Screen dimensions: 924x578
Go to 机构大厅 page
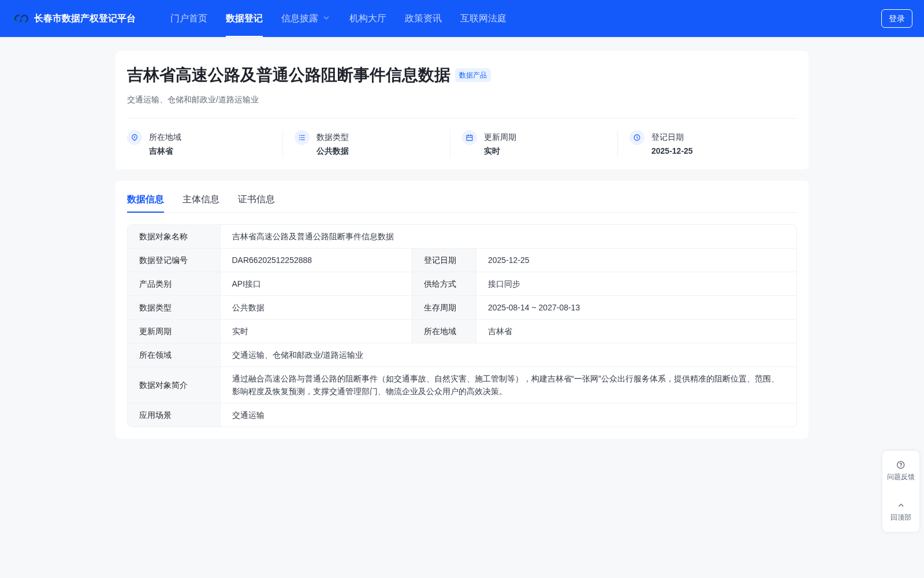point(368,18)
